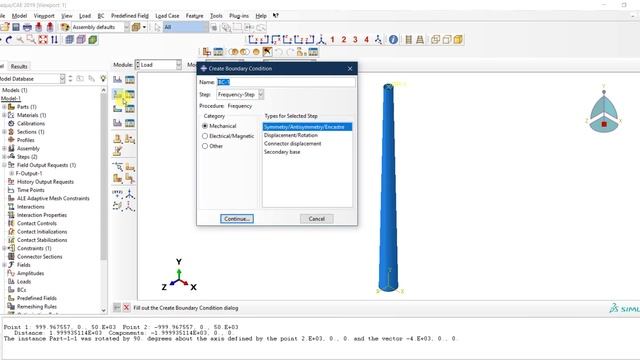This screenshot has height=360, width=640.
Task: Select the Interactions tree item
Action: pos(31,207)
